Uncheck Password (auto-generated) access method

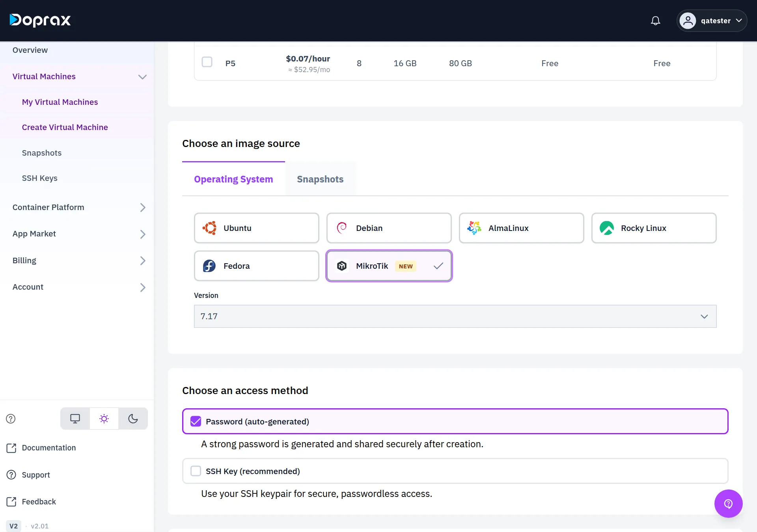click(196, 421)
